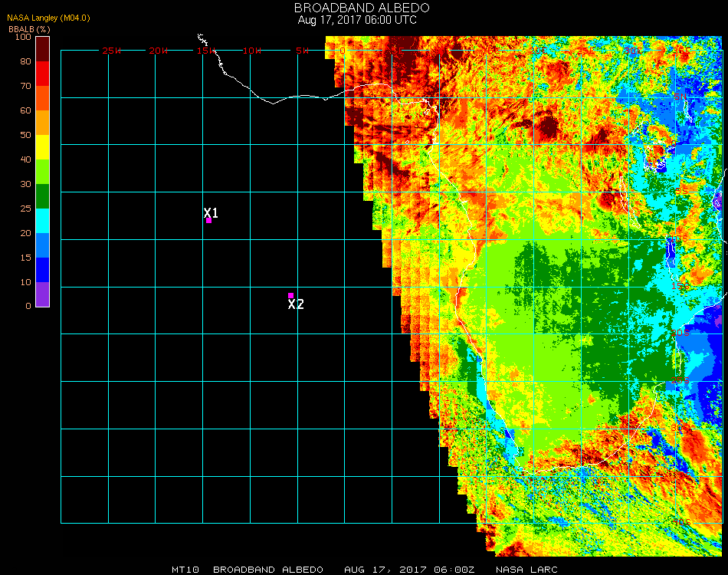728x575 pixels.
Task: Click the dark blue 10-15 colorbar segment
Action: point(43,270)
